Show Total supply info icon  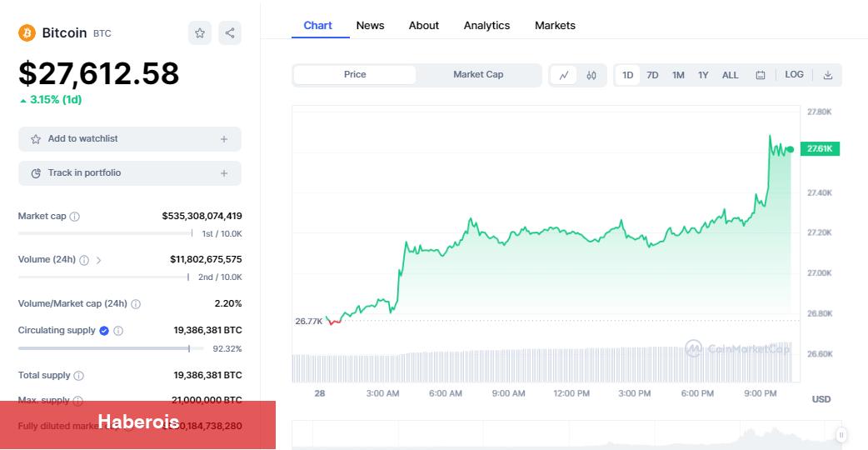78,376
